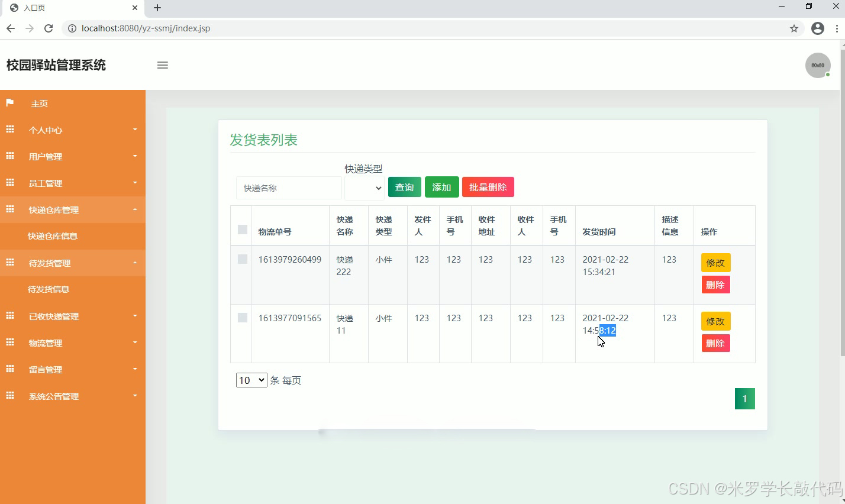
Task: Click the grid icon next to 个人中心
Action: tap(9, 129)
